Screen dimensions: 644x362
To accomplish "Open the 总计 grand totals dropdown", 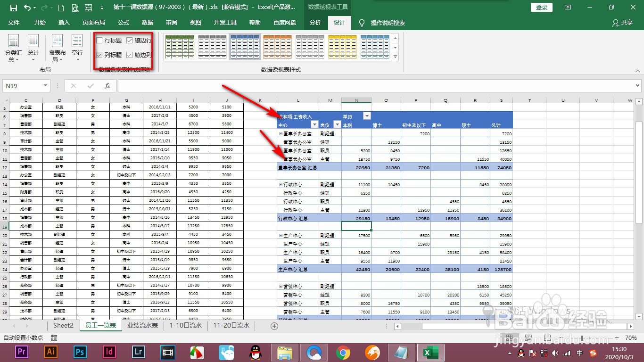I will click(x=33, y=49).
